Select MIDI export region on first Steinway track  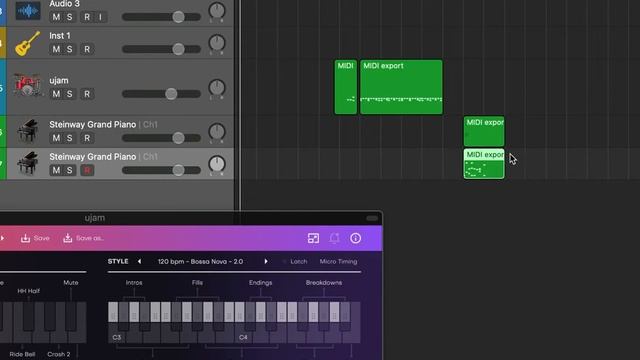pos(484,131)
